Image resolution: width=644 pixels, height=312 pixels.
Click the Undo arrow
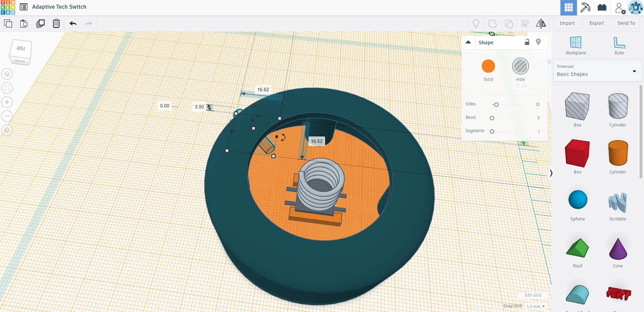tap(72, 23)
